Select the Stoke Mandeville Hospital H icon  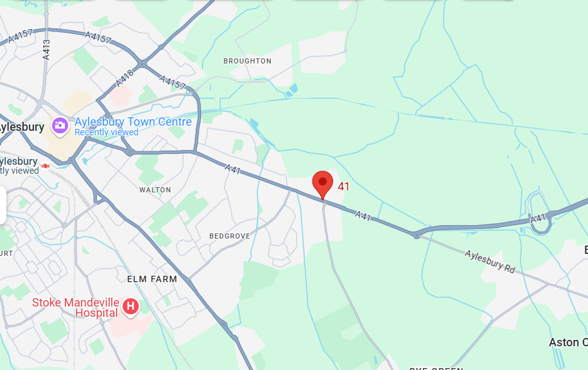click(x=130, y=307)
